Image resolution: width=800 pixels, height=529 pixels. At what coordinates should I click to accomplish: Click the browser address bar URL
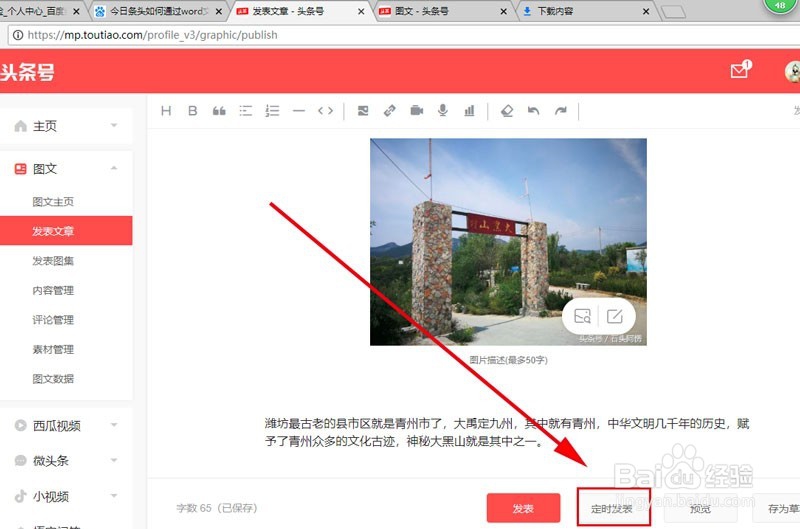152,35
